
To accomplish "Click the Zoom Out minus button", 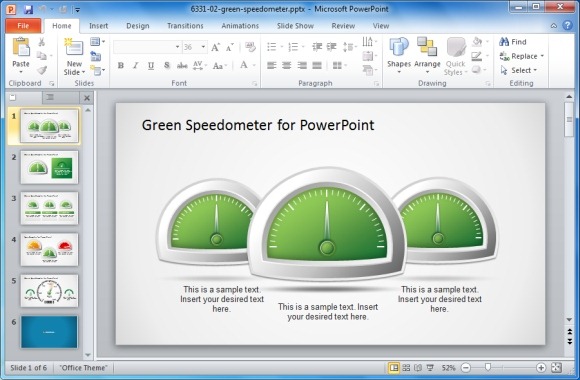I will click(466, 367).
